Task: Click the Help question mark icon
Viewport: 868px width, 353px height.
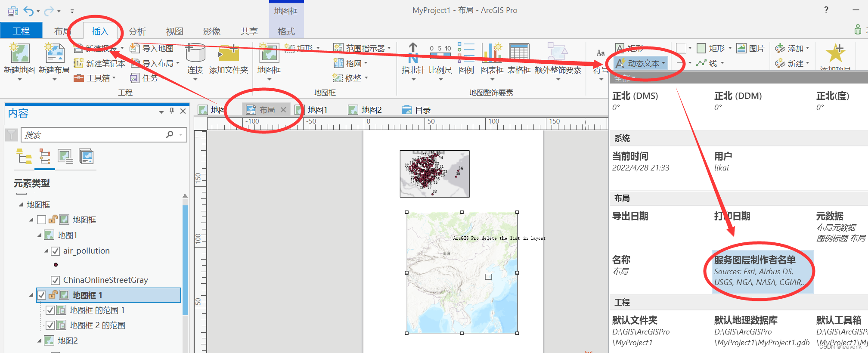Action: point(826,10)
